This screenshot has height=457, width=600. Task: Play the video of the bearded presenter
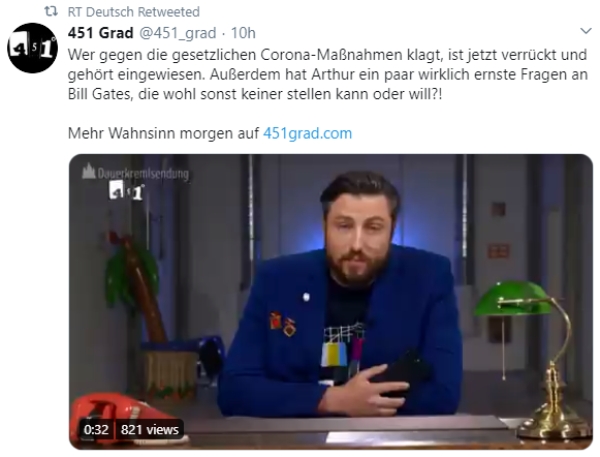click(x=331, y=302)
